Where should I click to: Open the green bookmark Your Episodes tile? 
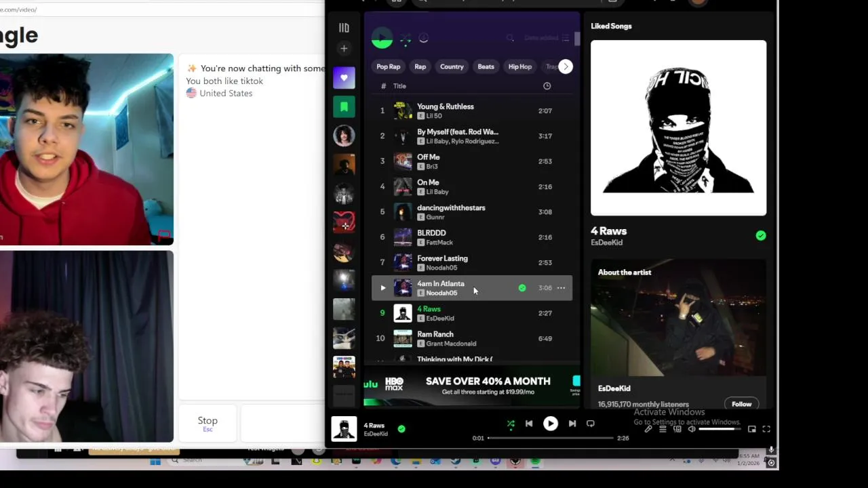point(344,106)
